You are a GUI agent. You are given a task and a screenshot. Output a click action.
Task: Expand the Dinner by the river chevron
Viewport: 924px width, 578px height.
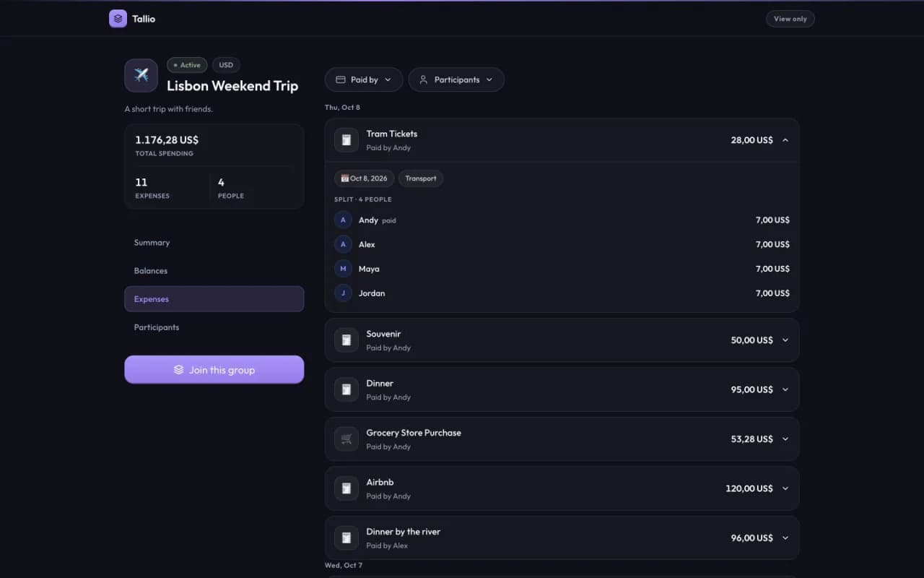pos(785,538)
